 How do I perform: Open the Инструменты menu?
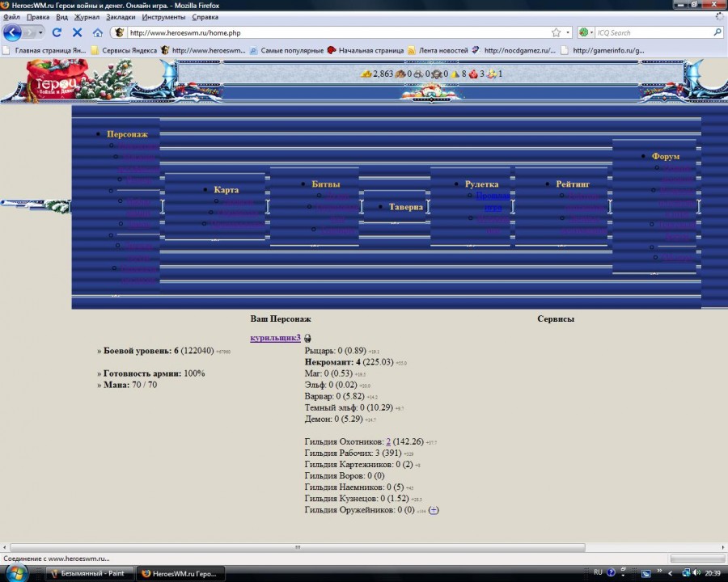coord(163,17)
